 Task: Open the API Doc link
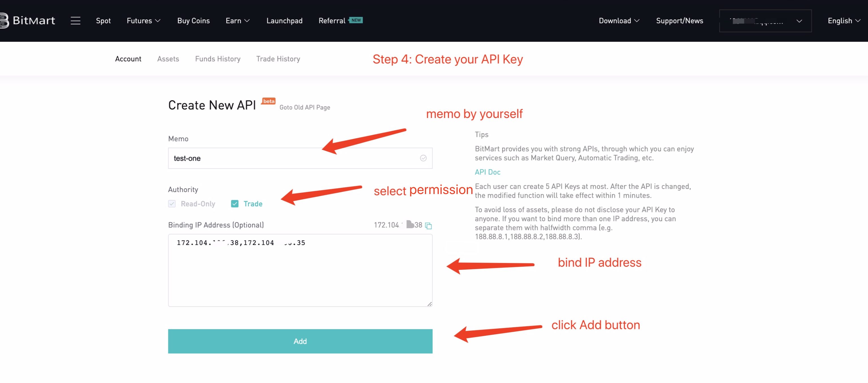click(487, 172)
